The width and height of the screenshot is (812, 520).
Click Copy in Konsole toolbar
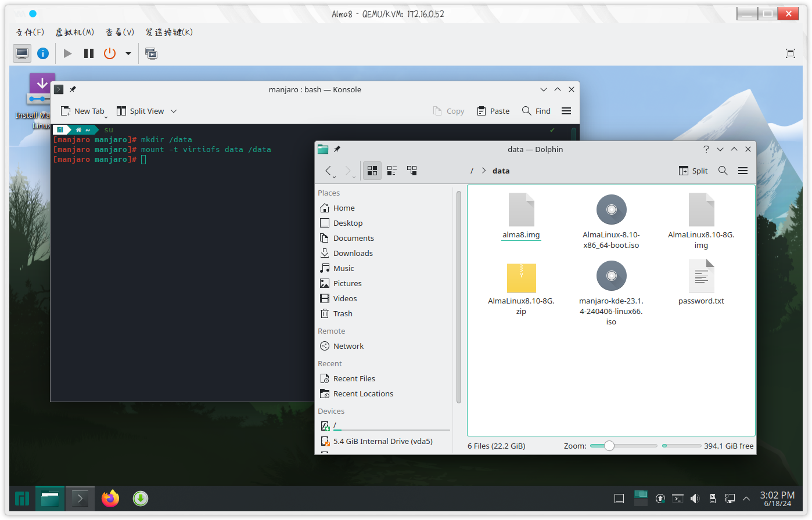tap(449, 111)
